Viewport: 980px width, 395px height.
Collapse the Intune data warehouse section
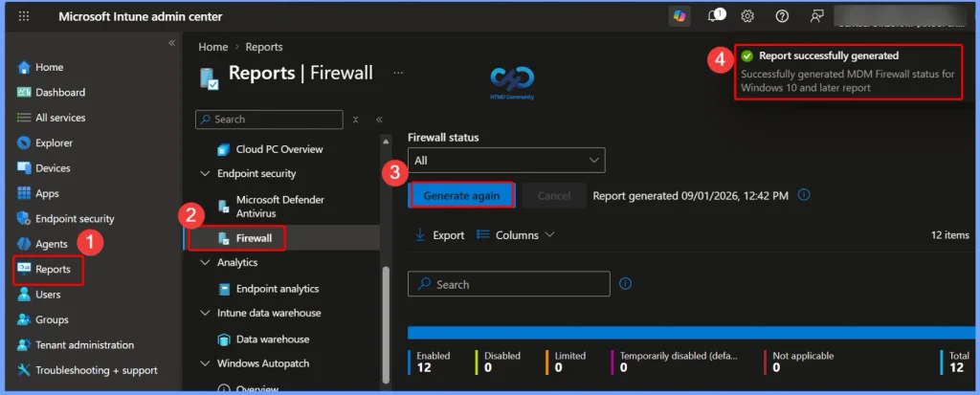coord(205,313)
